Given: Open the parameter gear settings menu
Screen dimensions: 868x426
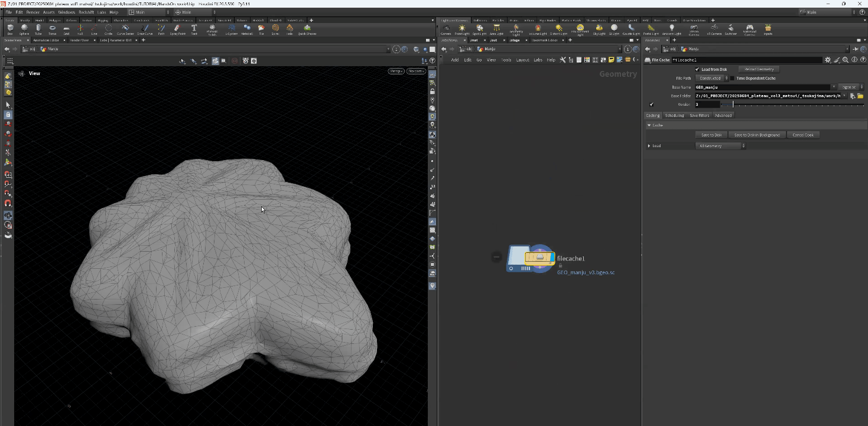Looking at the screenshot, I should point(828,60).
